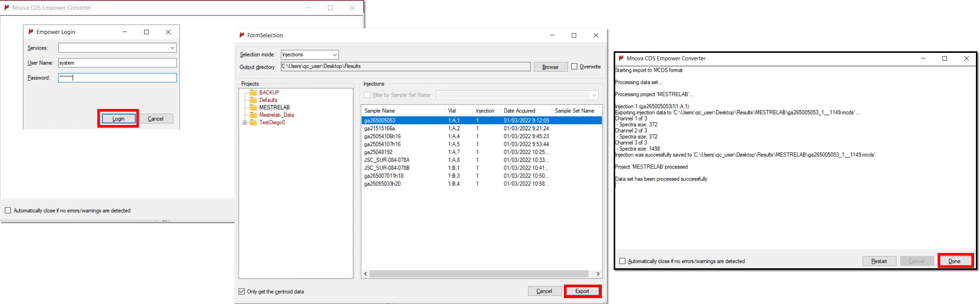Click the Browse button
The image size is (980, 304).
click(551, 67)
